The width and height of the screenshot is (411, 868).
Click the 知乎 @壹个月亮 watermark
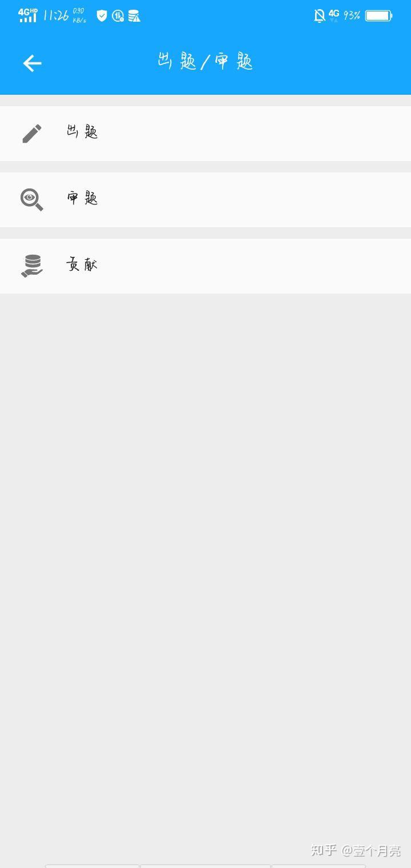(x=356, y=850)
